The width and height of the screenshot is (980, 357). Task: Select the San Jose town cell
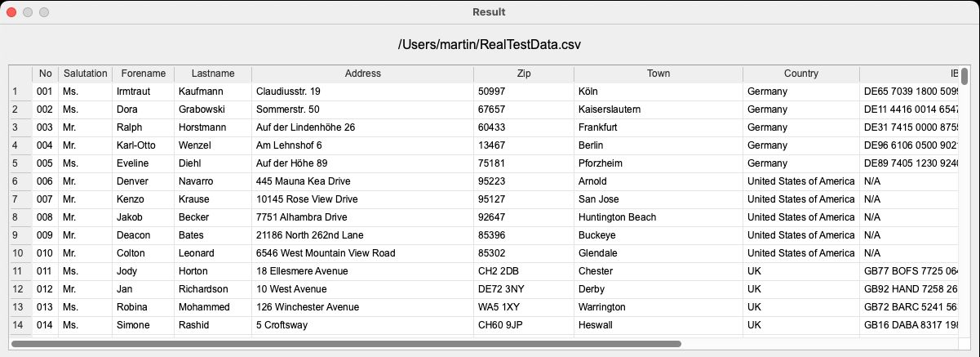(658, 199)
